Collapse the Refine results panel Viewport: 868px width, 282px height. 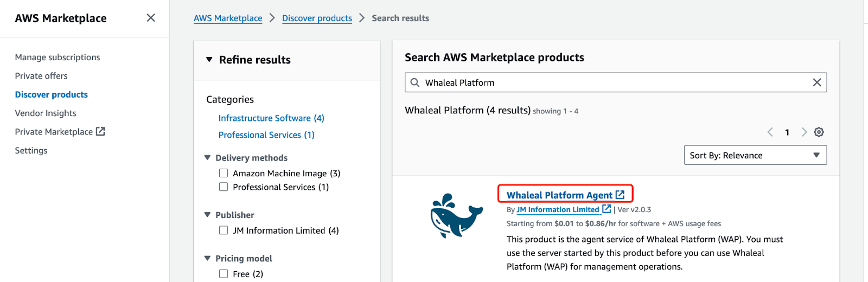[209, 60]
